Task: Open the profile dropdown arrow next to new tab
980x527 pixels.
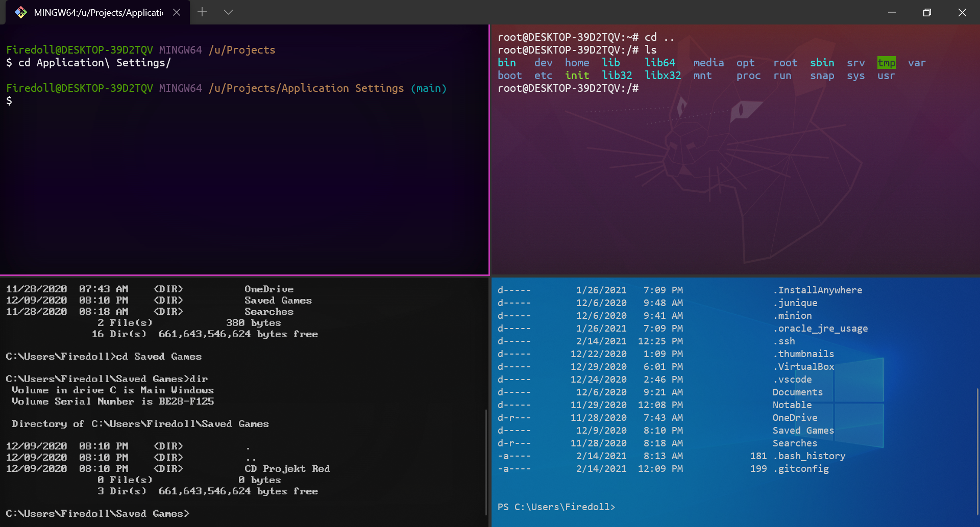Action: tap(228, 12)
